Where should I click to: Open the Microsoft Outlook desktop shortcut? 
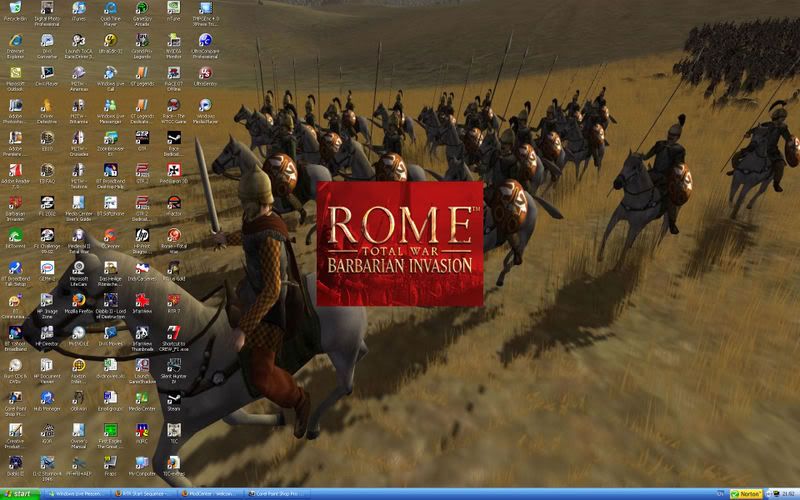(x=15, y=73)
